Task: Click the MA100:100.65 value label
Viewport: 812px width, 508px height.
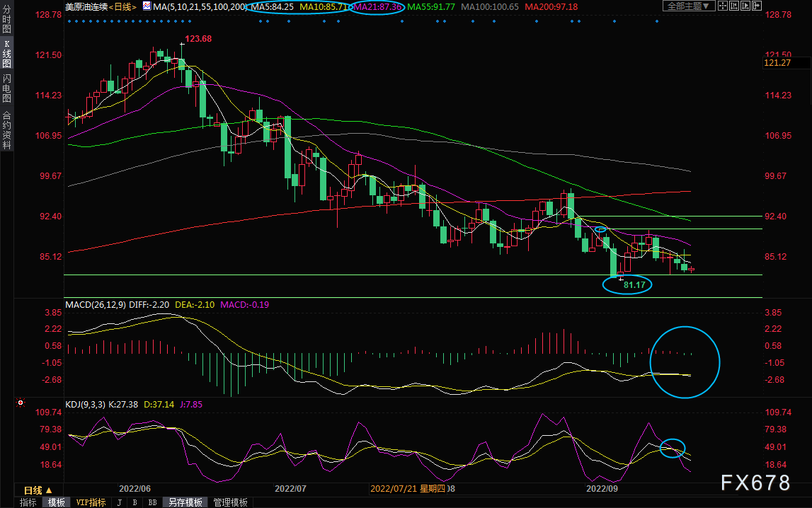Action: point(490,7)
